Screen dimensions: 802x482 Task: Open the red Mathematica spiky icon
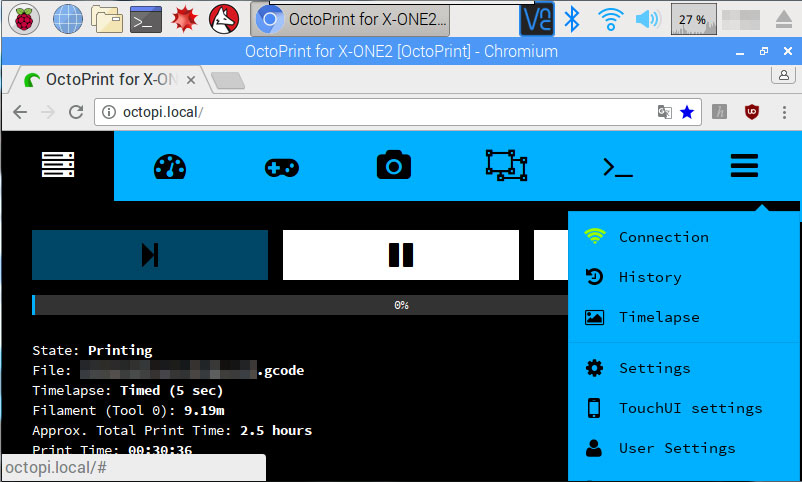185,19
